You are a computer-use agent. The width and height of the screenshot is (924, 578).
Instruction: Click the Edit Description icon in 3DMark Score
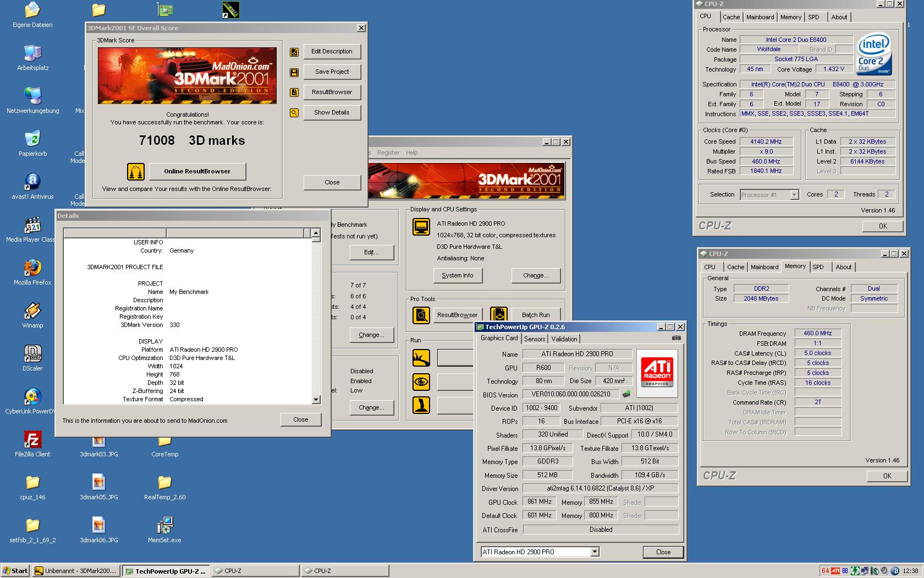(x=294, y=52)
